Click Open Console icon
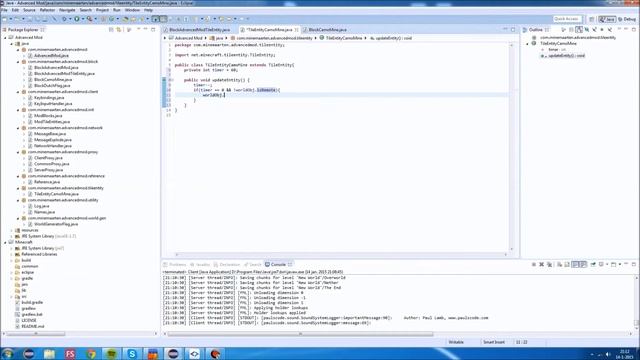Screen dimensions: 640x360 (x=613, y=264)
